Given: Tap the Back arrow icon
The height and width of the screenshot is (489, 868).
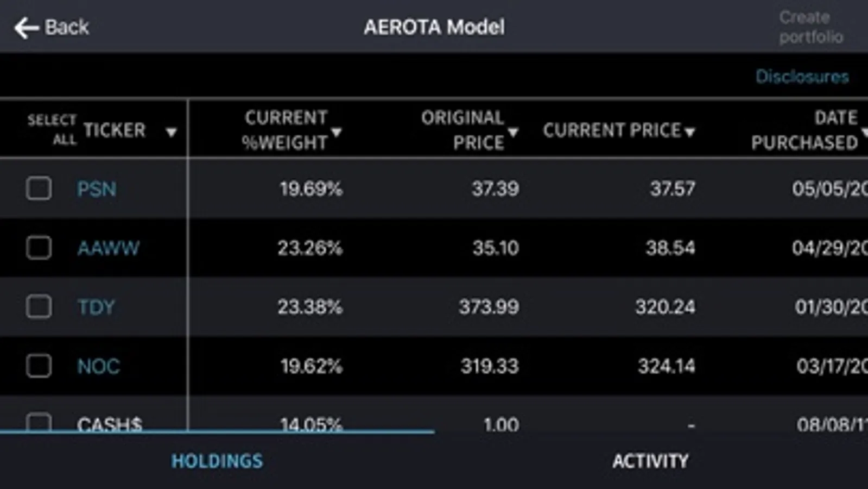Looking at the screenshot, I should (x=26, y=28).
